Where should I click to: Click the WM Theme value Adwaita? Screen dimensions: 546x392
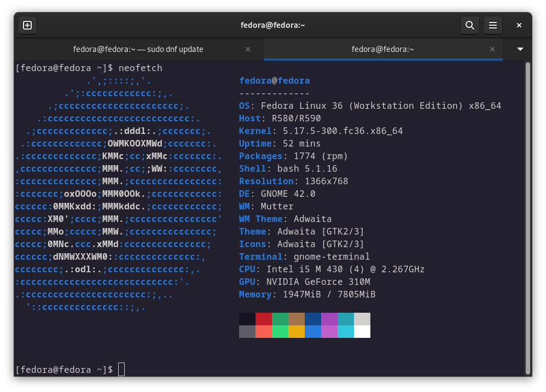click(313, 219)
